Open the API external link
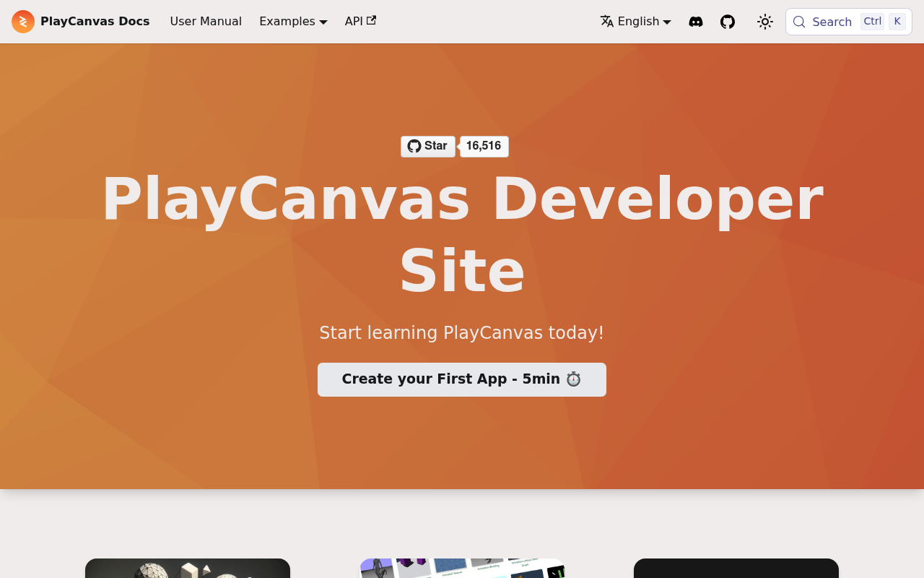924x578 pixels. [360, 22]
